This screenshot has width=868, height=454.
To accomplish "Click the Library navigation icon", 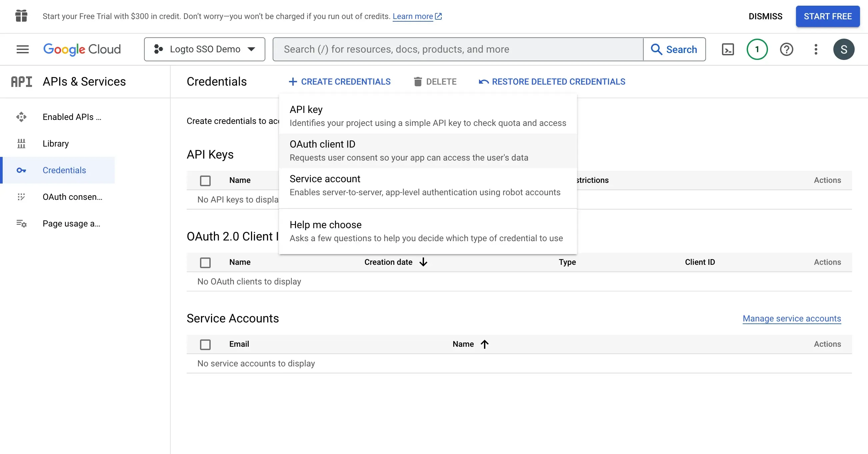I will click(21, 143).
